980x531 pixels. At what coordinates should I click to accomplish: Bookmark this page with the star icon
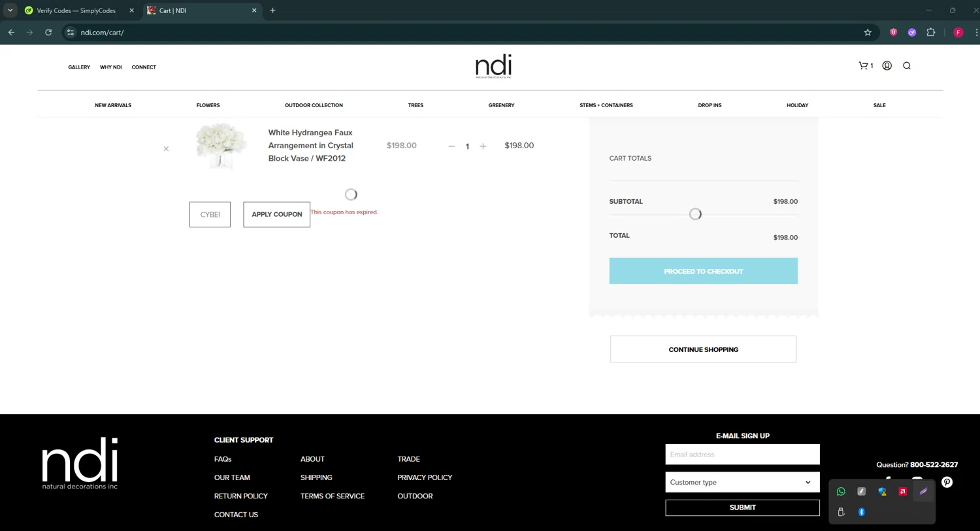tap(868, 32)
